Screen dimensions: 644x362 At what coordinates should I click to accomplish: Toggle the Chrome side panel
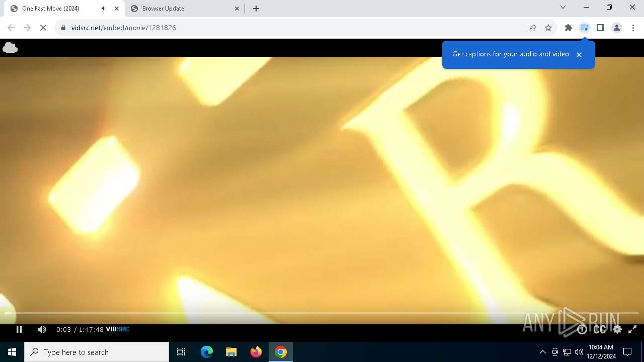(601, 28)
